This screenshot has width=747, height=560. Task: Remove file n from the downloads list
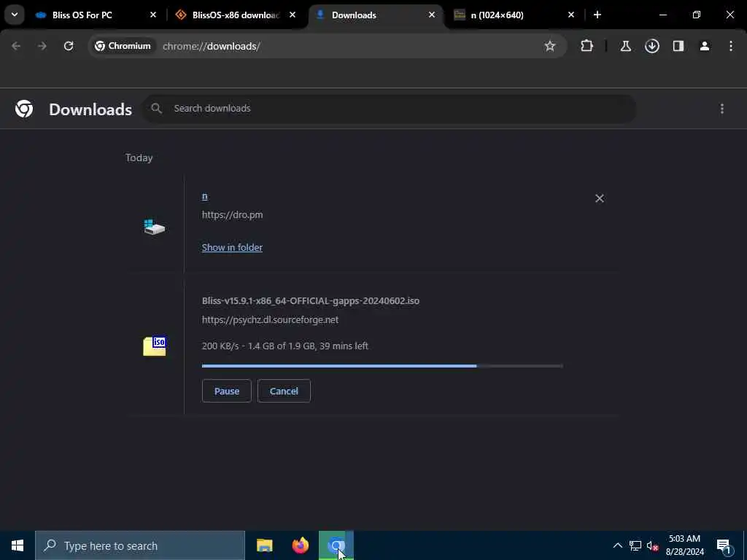pos(600,198)
